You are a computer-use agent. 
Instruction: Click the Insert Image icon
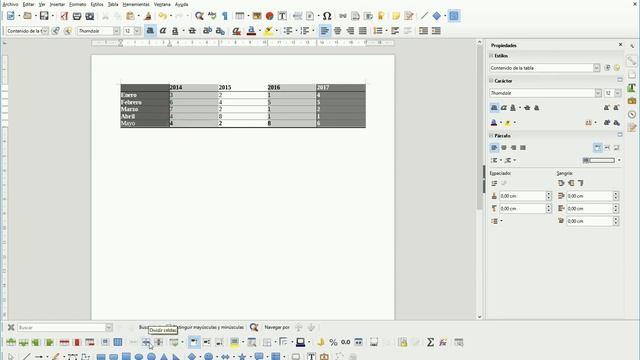pos(257,16)
